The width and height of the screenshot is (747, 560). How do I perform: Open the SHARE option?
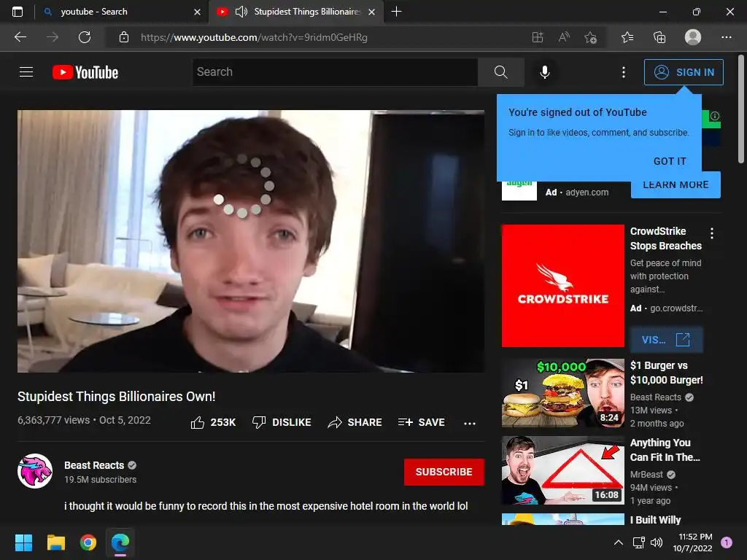pos(355,422)
